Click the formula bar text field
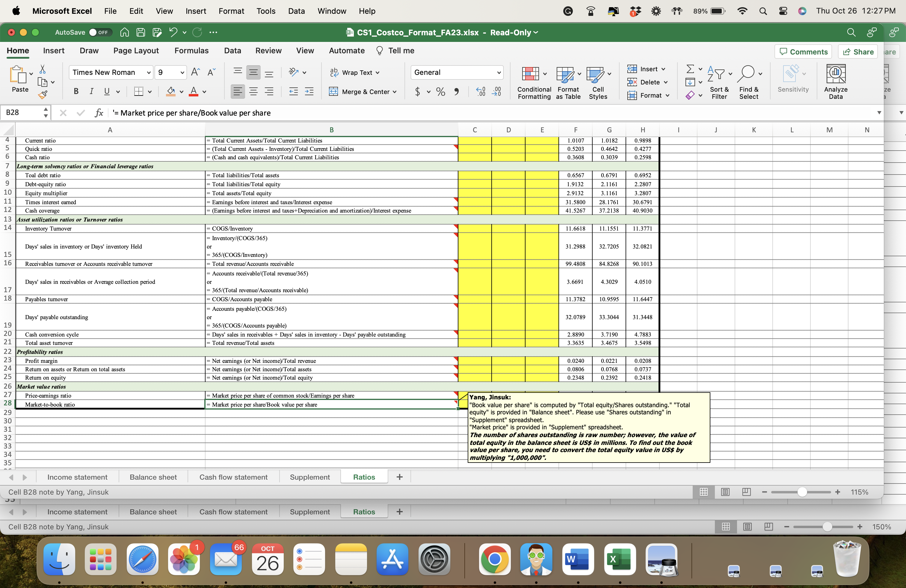The image size is (906, 588). click(491, 113)
